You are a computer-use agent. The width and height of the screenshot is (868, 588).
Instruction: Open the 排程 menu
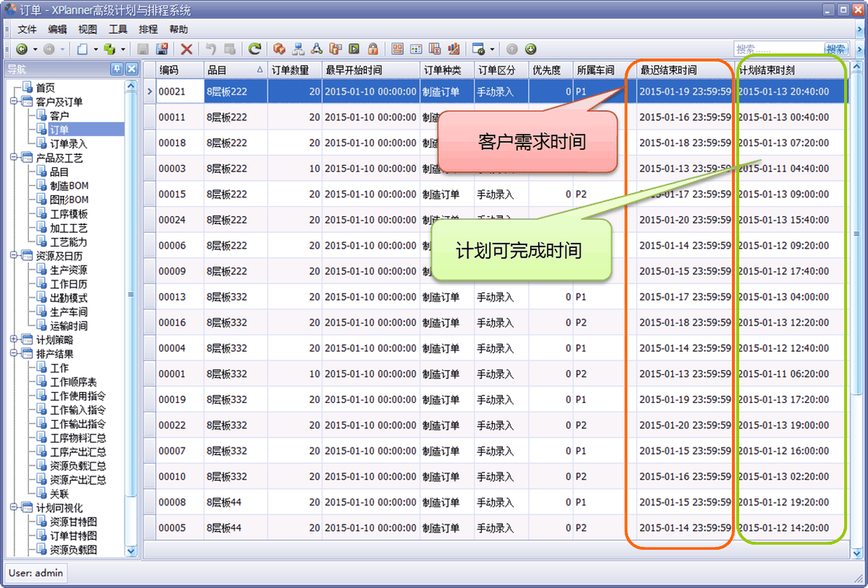tap(148, 30)
